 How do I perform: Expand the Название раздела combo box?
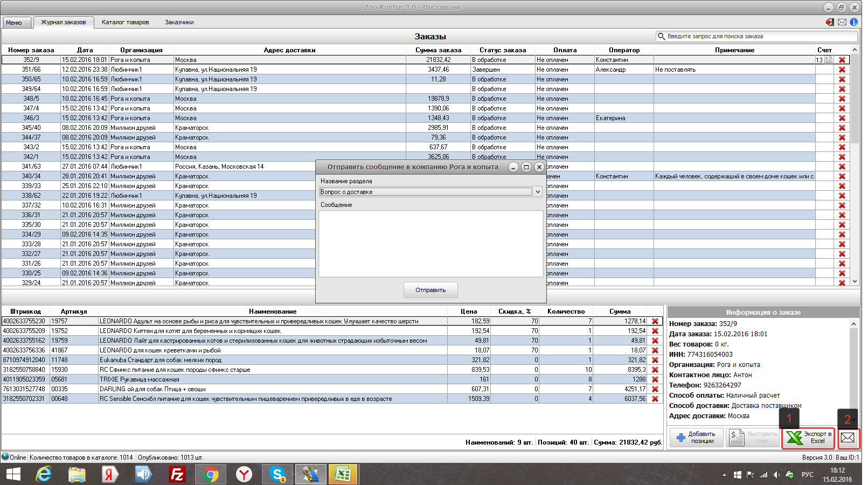[537, 192]
